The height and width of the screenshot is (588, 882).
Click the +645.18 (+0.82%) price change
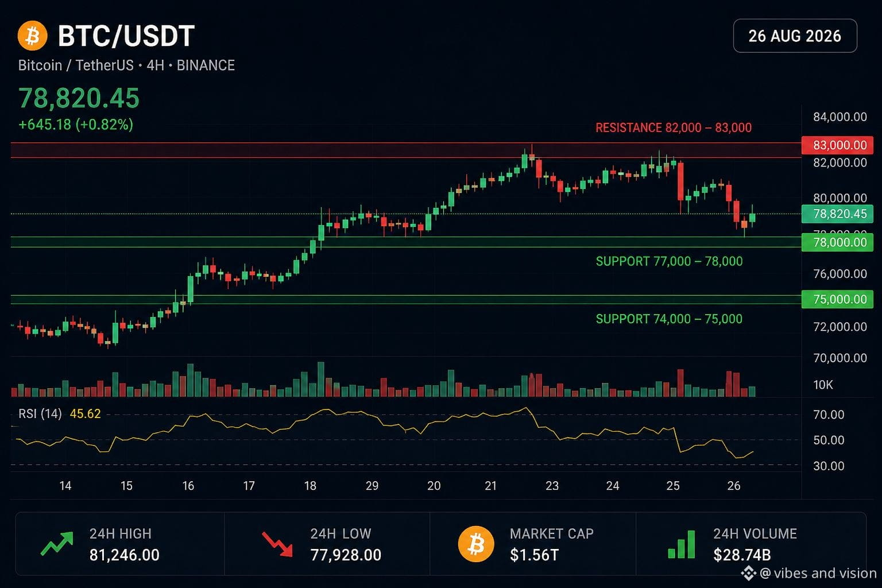coord(76,125)
